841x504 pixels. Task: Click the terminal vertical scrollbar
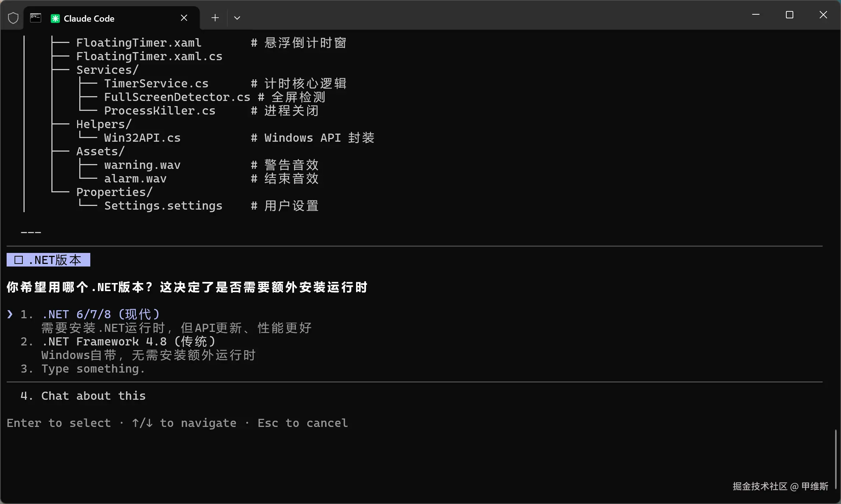tap(836, 459)
